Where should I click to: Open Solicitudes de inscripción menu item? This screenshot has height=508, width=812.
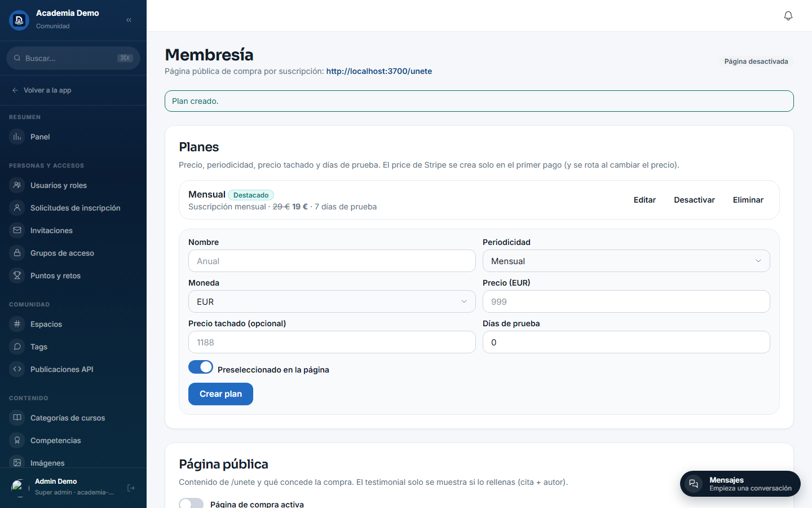pyautogui.click(x=73, y=208)
